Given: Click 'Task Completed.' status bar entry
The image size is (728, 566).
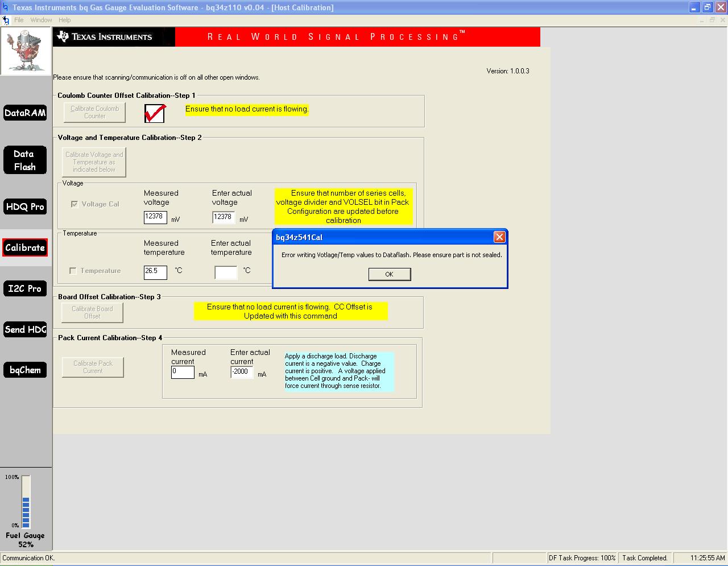Looking at the screenshot, I should point(644,558).
